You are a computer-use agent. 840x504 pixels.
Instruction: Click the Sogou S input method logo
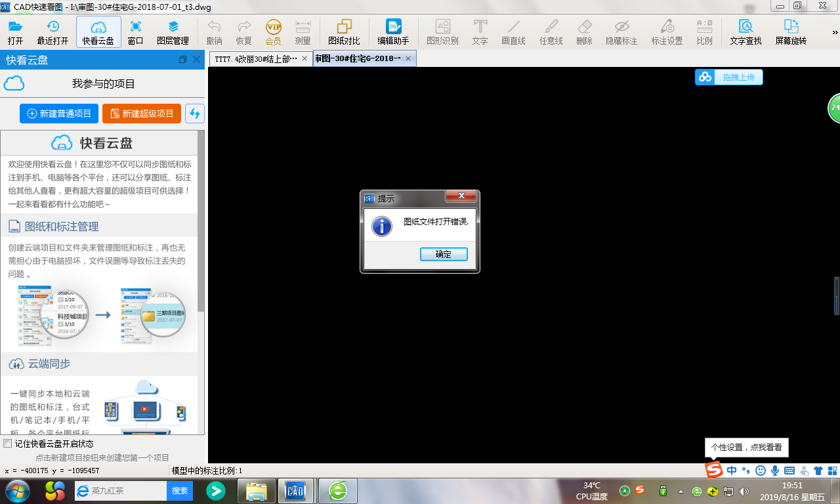tap(714, 470)
